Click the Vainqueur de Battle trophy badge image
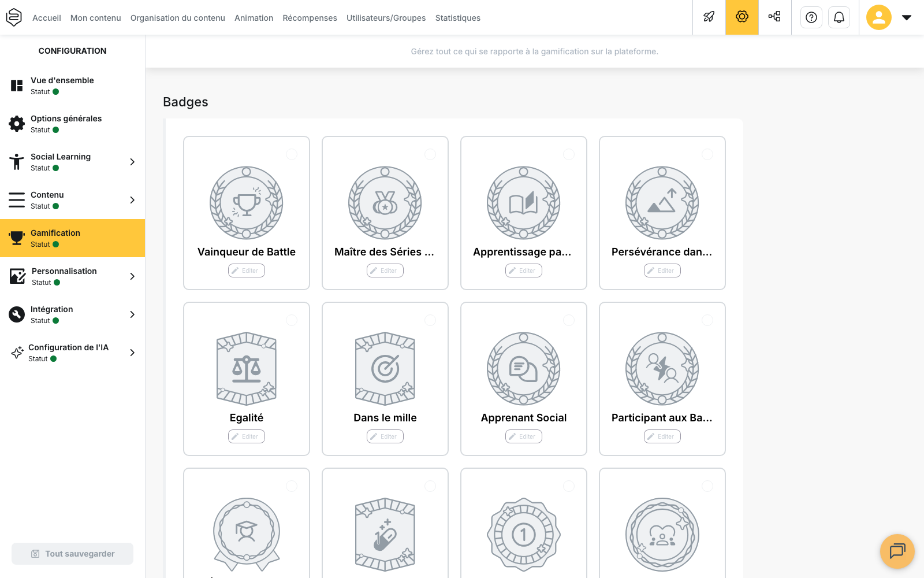 247,203
